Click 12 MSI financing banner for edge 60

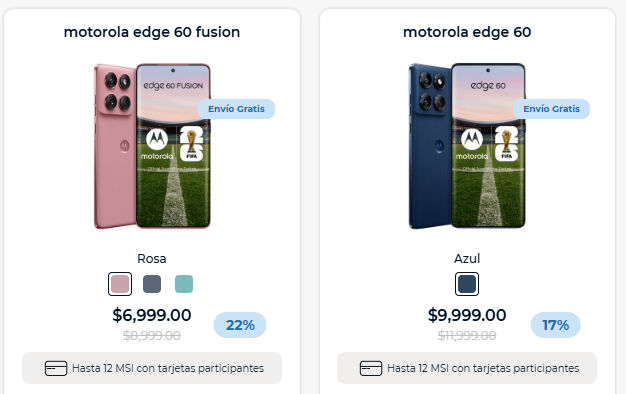(467, 368)
